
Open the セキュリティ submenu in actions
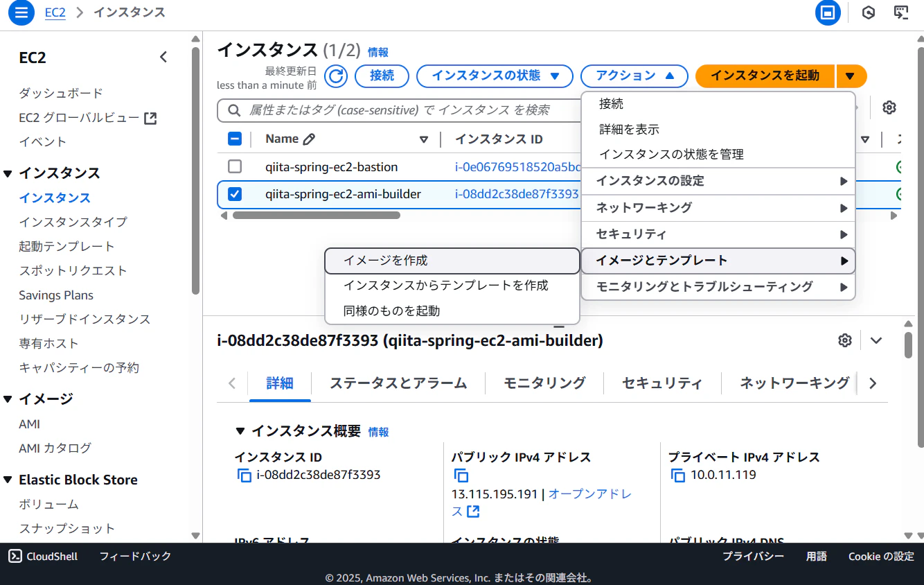point(718,234)
